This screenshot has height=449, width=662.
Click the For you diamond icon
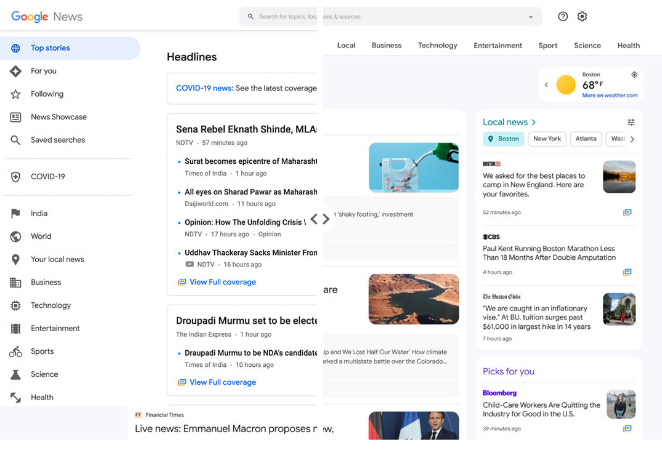click(x=16, y=71)
